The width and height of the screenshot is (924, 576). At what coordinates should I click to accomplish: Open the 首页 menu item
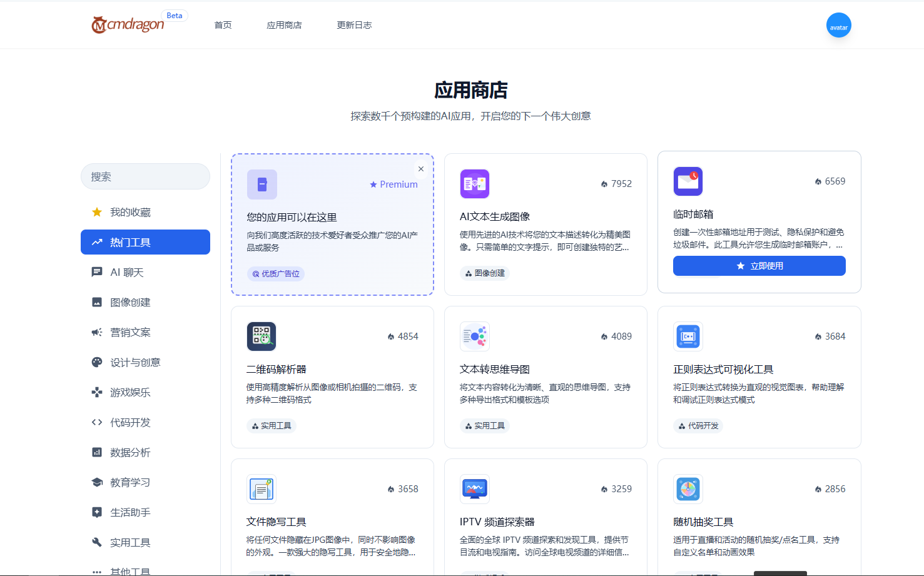click(222, 25)
